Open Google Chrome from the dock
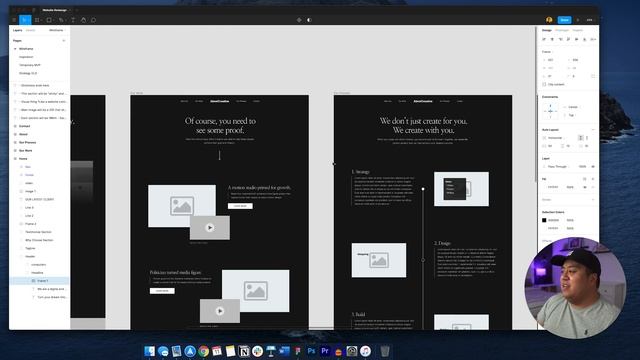The height and width of the screenshot is (360, 640). click(203, 351)
